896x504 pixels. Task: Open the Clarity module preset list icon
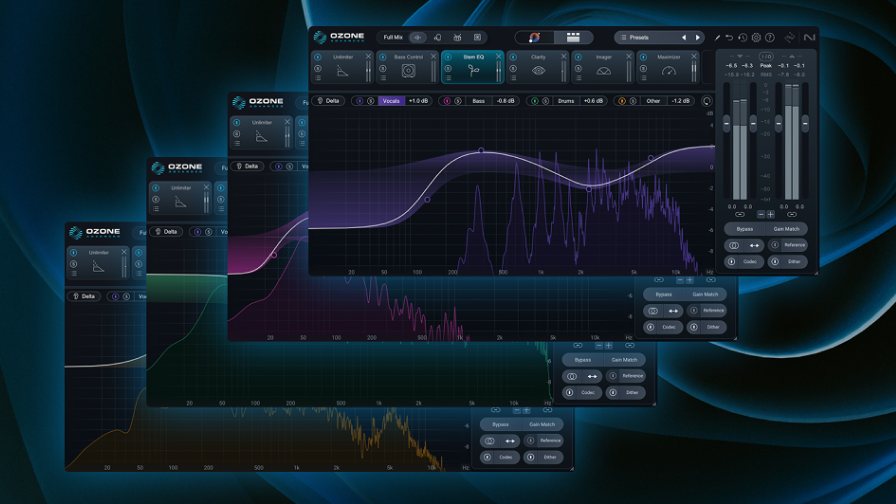point(513,78)
